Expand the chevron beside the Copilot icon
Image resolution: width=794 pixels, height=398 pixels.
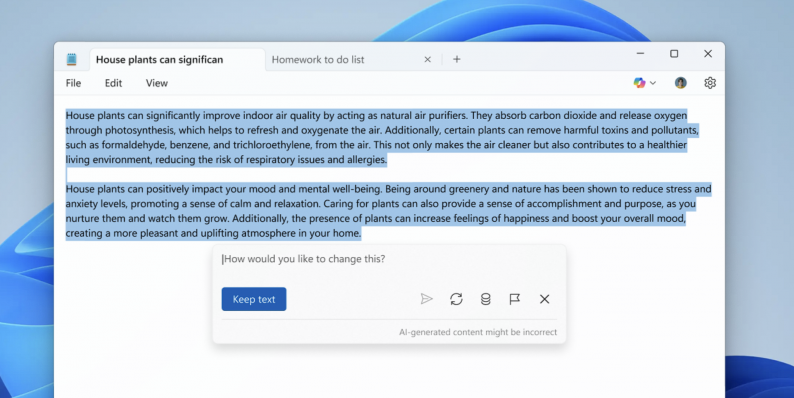click(653, 83)
